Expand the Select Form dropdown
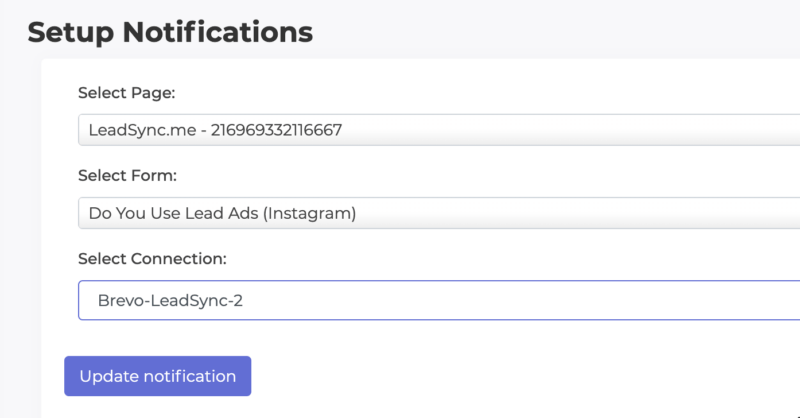The width and height of the screenshot is (800, 418). pos(438,213)
